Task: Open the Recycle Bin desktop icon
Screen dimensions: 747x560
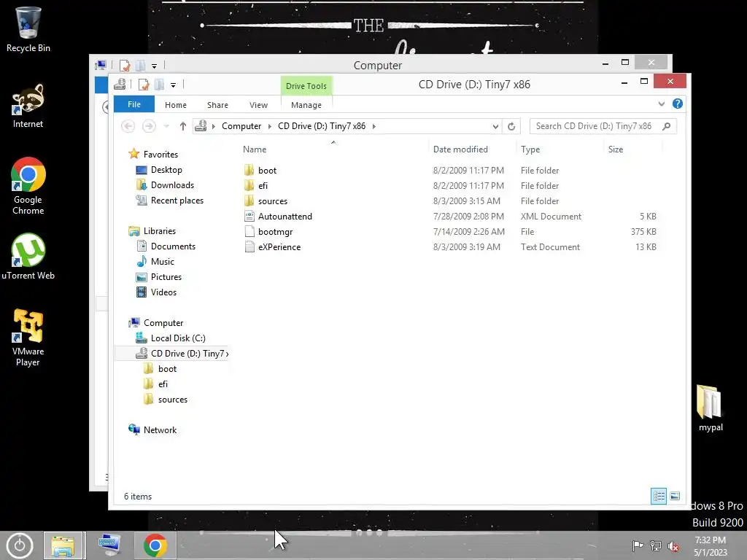Action: click(x=28, y=29)
